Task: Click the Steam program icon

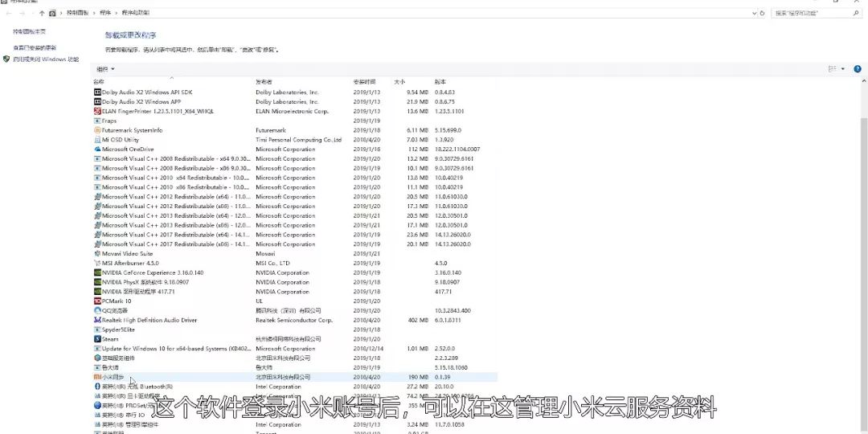Action: coord(97,339)
